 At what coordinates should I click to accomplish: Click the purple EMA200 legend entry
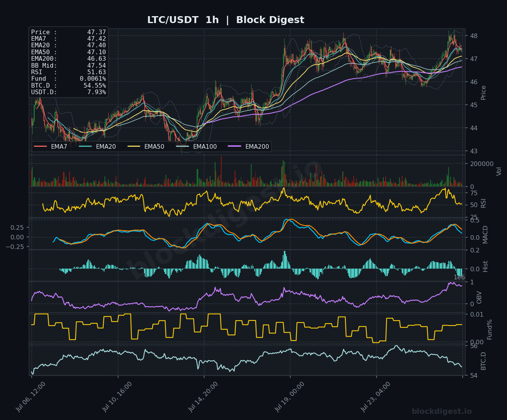[x=249, y=146]
